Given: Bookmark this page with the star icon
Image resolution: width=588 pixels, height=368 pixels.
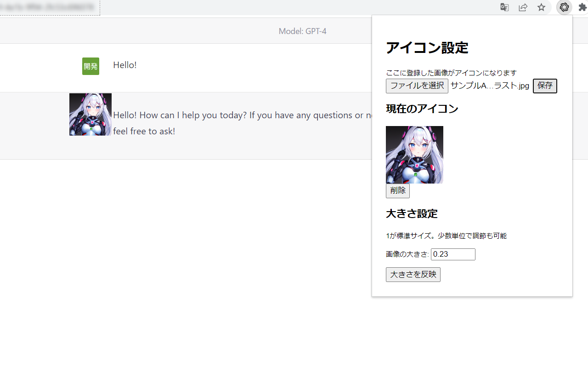Looking at the screenshot, I should [x=541, y=7].
